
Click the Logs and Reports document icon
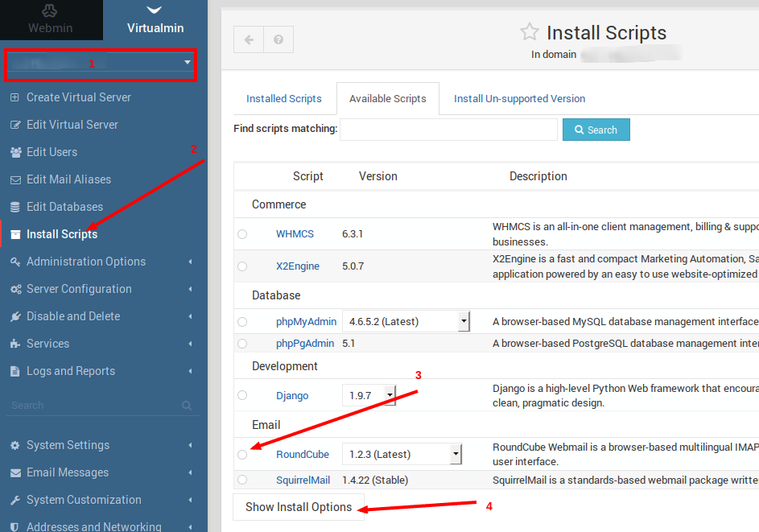(x=15, y=371)
